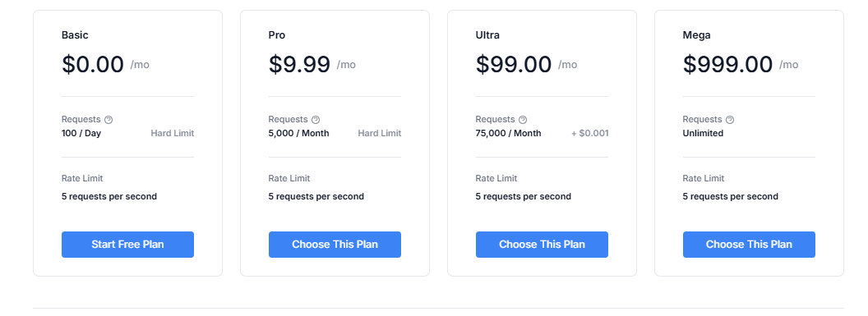Click the Hard Limit label in Pro plan
This screenshot has width=868, height=316.
[x=379, y=133]
